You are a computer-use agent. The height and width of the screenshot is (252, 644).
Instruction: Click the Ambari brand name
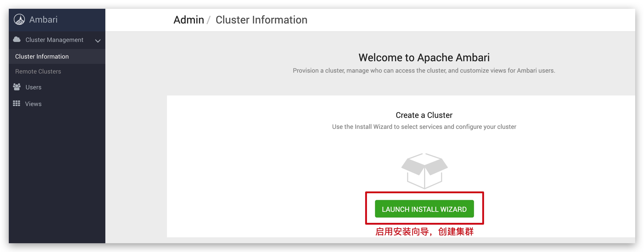(43, 20)
